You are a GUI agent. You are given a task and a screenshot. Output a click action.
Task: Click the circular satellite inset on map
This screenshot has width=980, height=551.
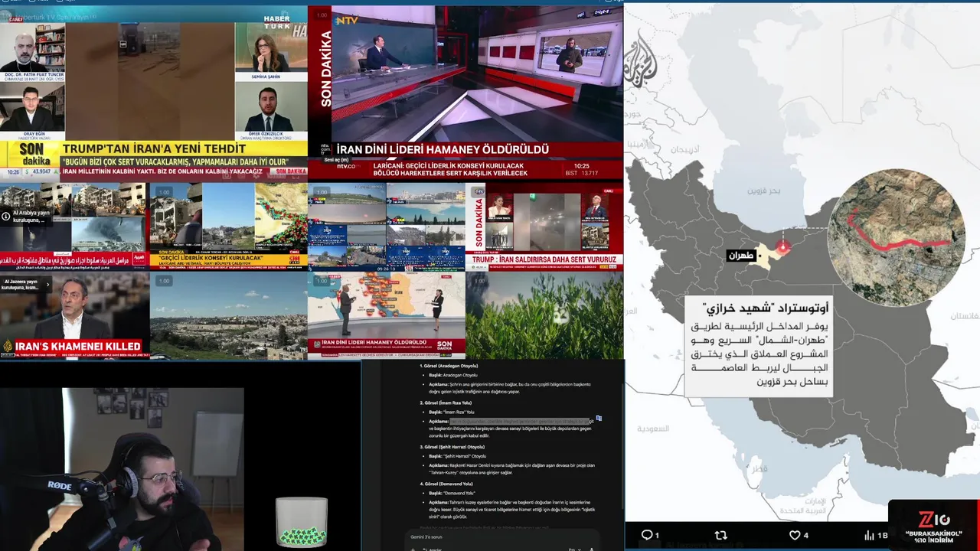(x=896, y=237)
